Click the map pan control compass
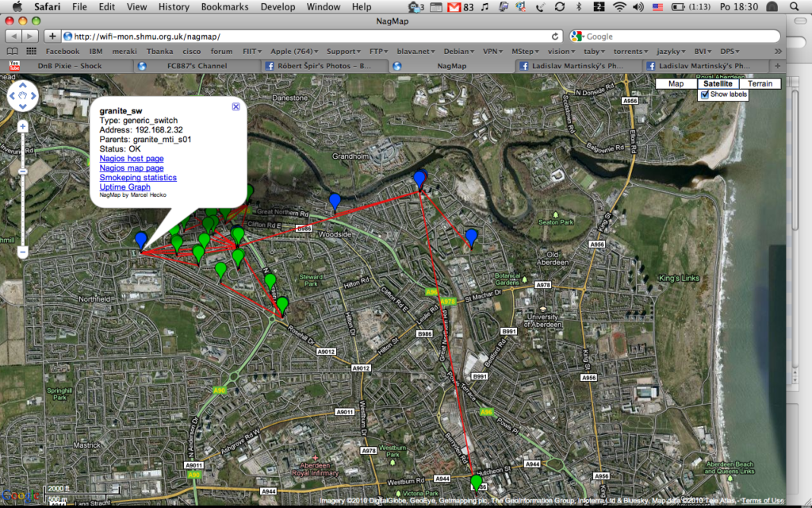 click(x=23, y=96)
